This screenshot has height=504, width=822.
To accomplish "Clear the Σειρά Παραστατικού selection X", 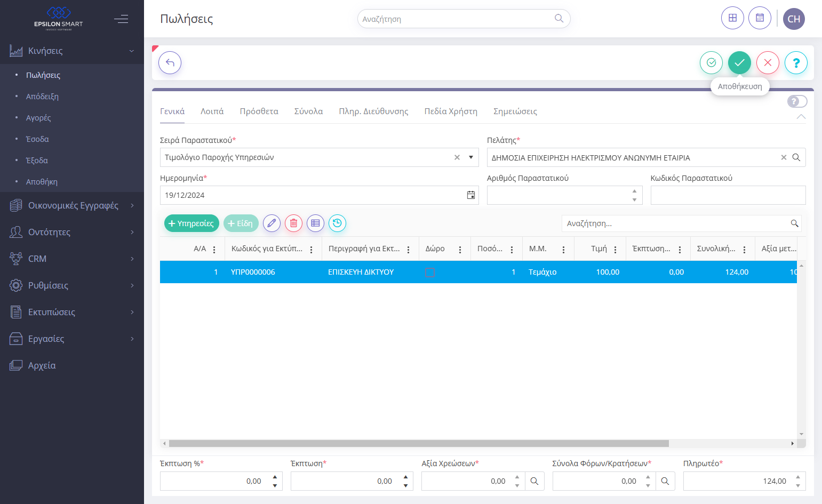I will pos(457,157).
